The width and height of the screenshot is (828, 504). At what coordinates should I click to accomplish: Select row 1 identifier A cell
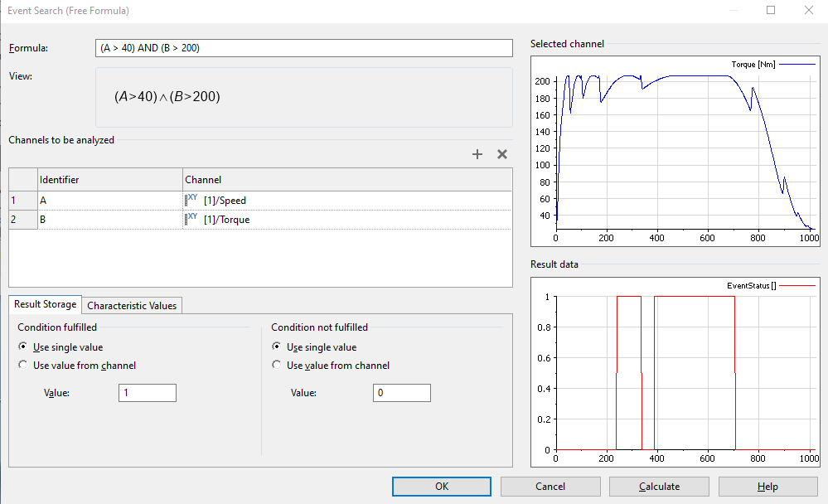coord(109,201)
